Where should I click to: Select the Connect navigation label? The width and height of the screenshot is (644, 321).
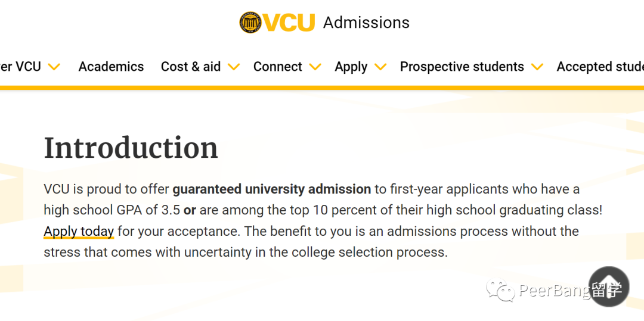278,67
